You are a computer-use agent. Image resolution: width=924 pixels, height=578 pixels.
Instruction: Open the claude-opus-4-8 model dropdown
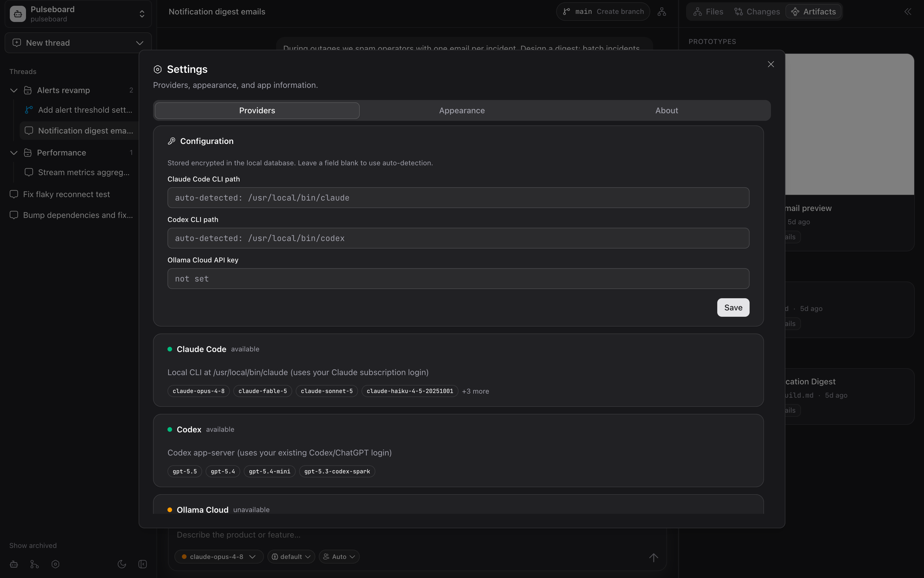click(x=219, y=557)
